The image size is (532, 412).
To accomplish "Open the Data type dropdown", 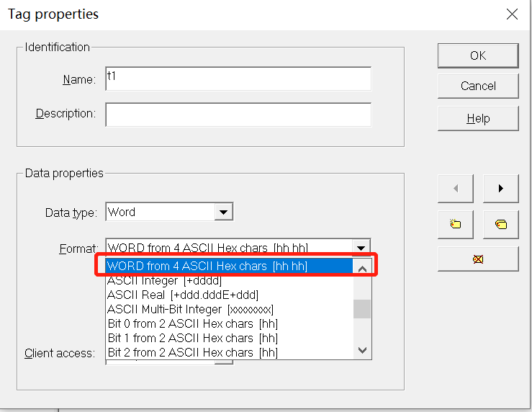I will point(224,212).
